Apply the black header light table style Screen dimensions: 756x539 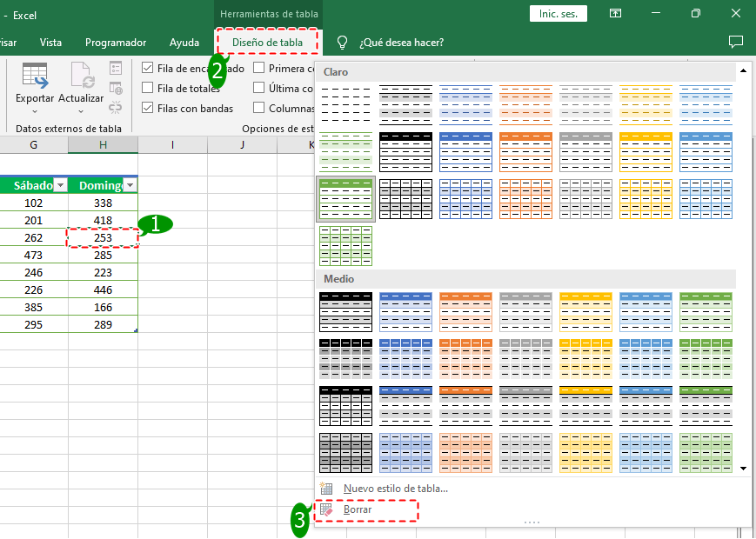pyautogui.click(x=405, y=152)
